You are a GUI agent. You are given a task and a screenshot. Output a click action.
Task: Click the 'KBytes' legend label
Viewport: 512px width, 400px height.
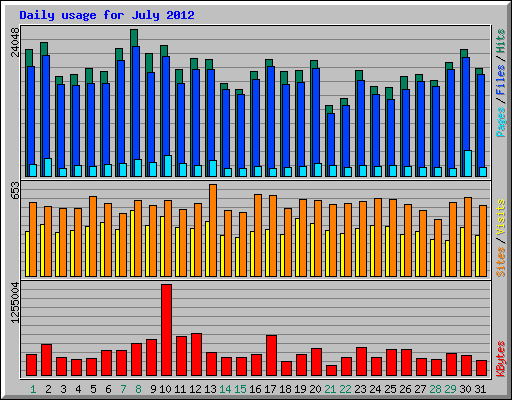(x=501, y=359)
